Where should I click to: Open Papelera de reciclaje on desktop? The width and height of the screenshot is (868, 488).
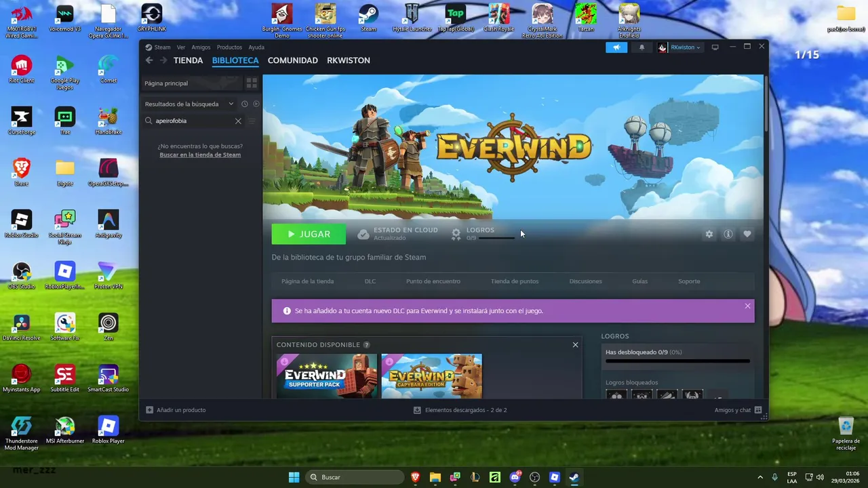(846, 434)
